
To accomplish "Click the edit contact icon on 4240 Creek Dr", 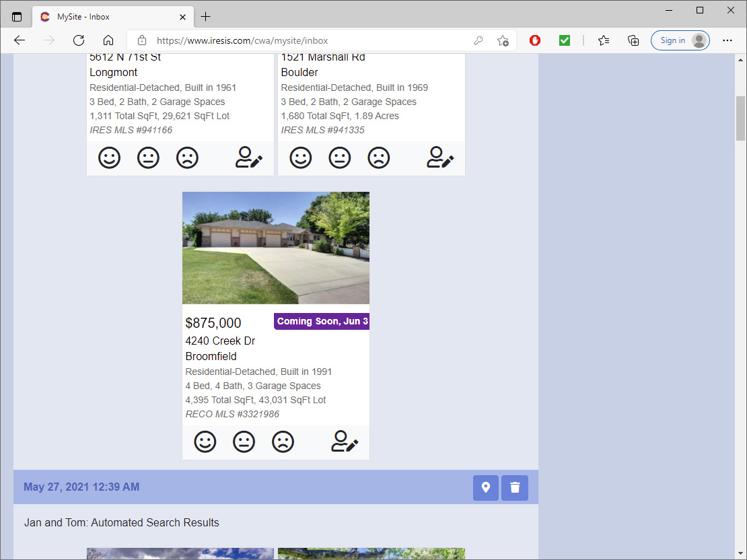I will tap(345, 442).
